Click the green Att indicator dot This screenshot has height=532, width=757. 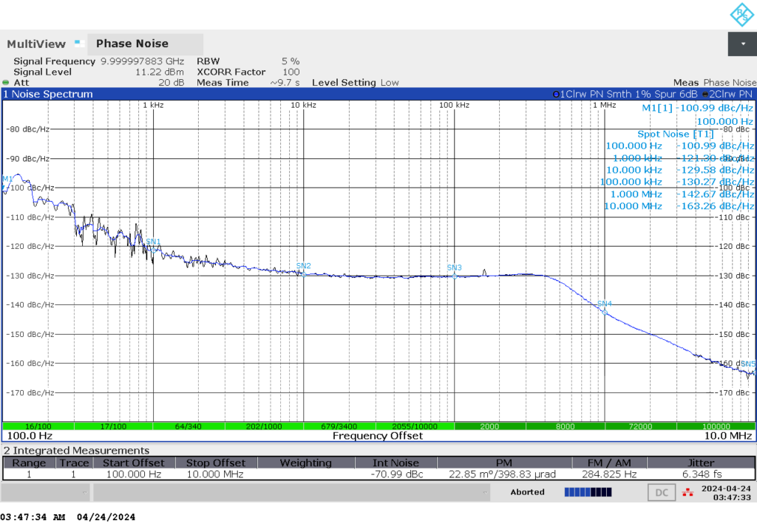[6, 83]
